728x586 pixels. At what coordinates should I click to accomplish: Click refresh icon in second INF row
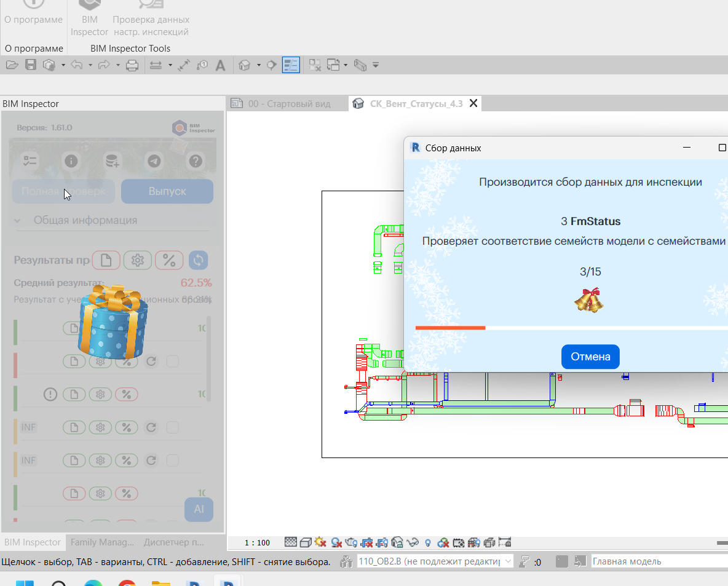pos(151,460)
